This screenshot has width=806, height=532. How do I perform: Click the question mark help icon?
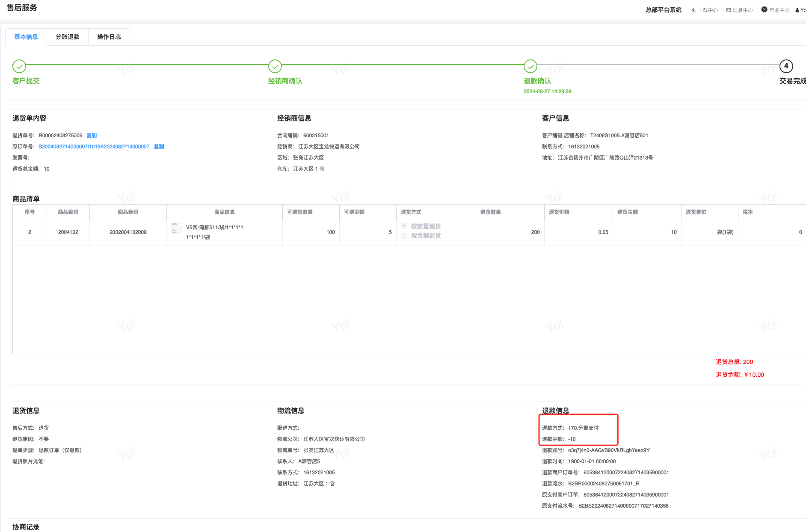764,9
